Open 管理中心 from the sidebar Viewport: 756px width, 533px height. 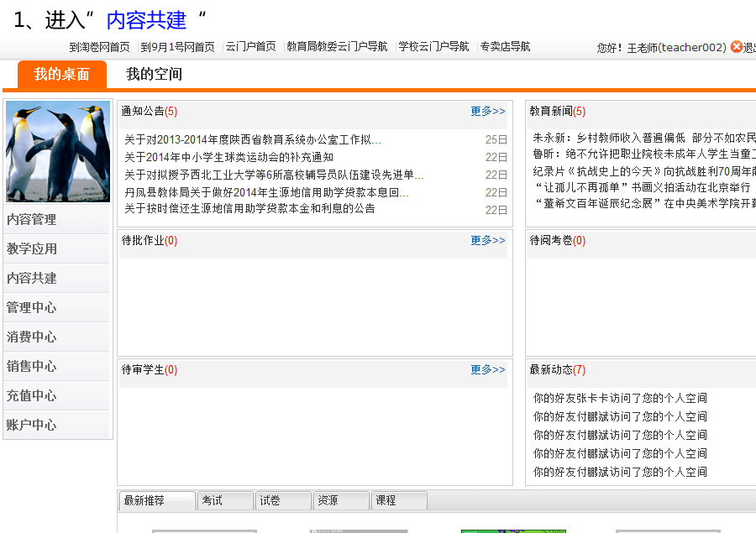32,307
